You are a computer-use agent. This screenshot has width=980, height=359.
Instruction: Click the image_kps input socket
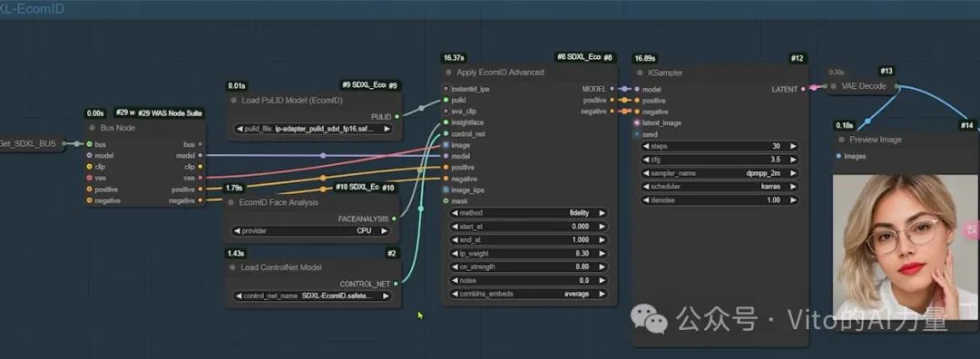tap(446, 189)
